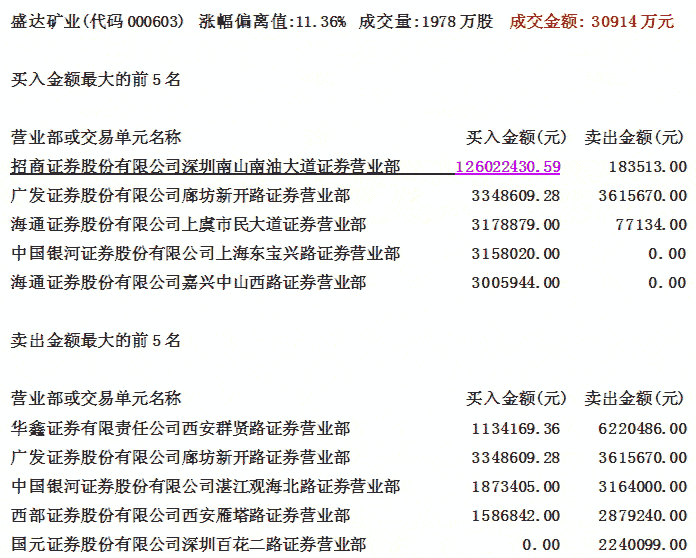The height and width of the screenshot is (558, 696).
Task: Click buy amount 1873405.00
Action: 516,487
